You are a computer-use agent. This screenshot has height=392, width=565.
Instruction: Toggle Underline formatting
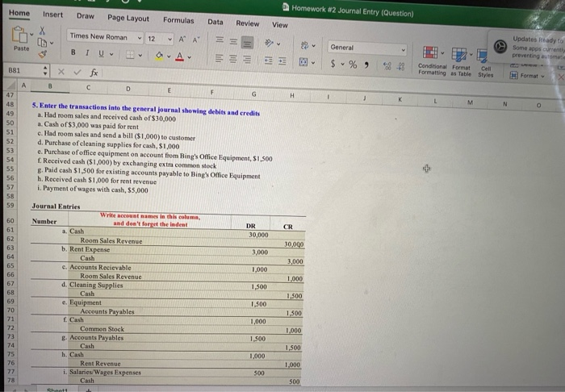101,53
